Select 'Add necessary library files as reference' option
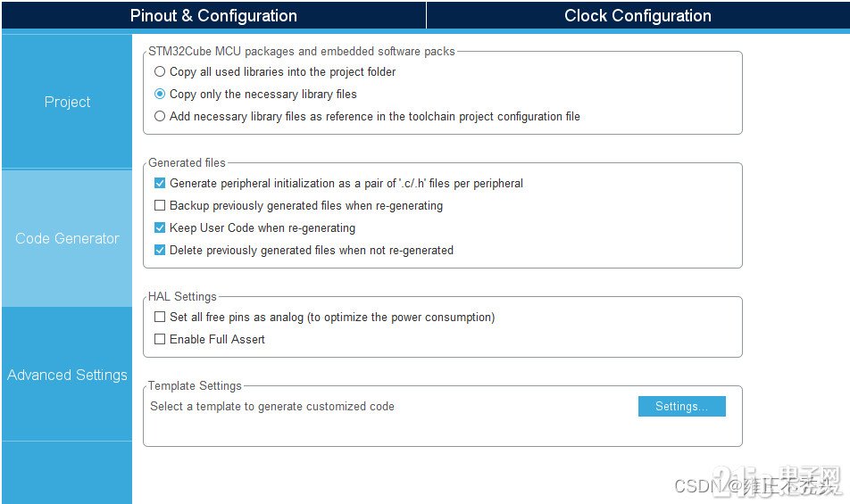Viewport: 850px width, 504px height. click(x=159, y=116)
